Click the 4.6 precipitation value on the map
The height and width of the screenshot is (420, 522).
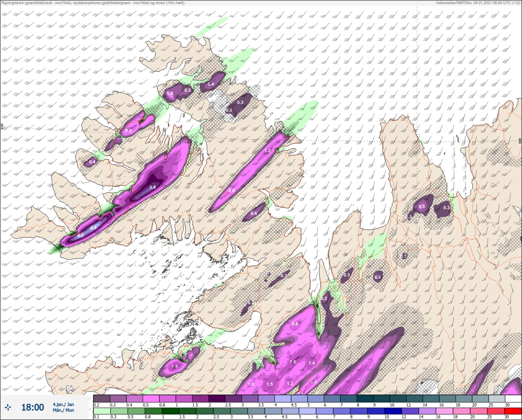pyautogui.click(x=93, y=228)
